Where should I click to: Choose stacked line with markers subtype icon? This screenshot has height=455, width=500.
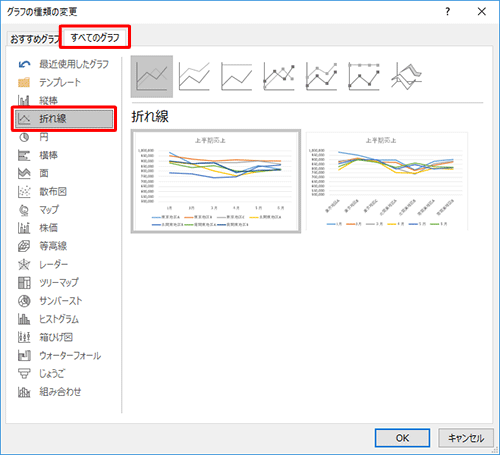click(321, 76)
